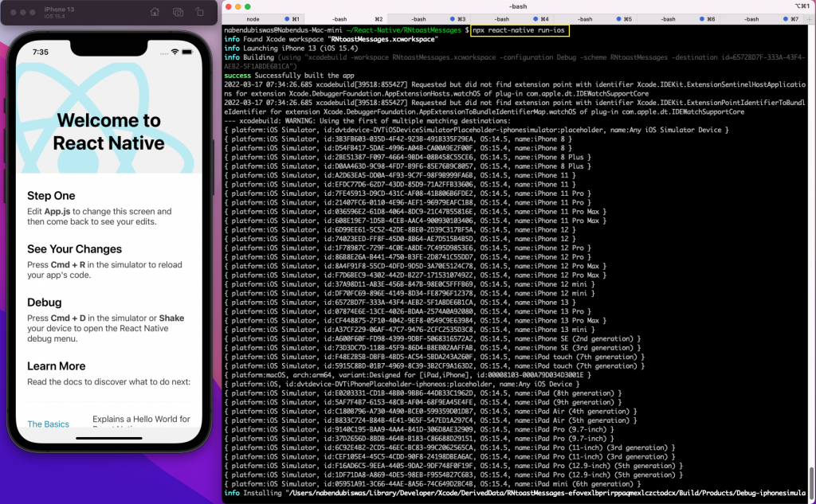816x504 pixels.
Task: Switch to the node tab ⌘1
Action: coord(263,19)
